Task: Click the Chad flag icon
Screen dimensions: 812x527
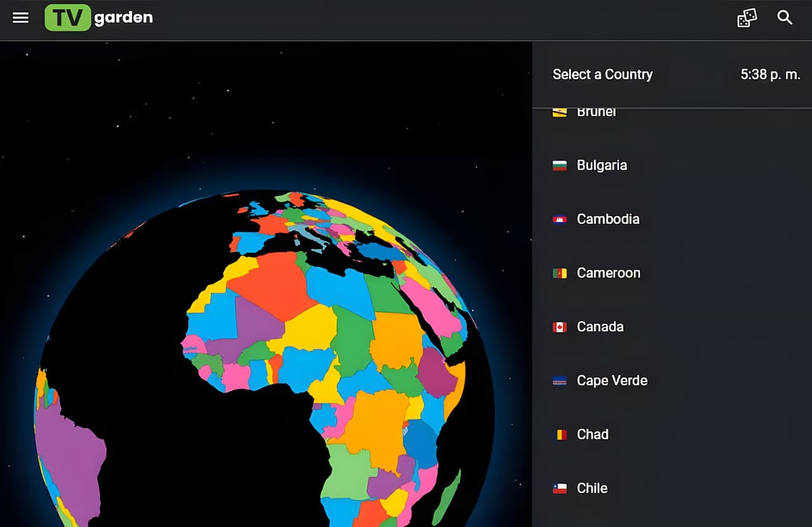Action: pos(560,435)
